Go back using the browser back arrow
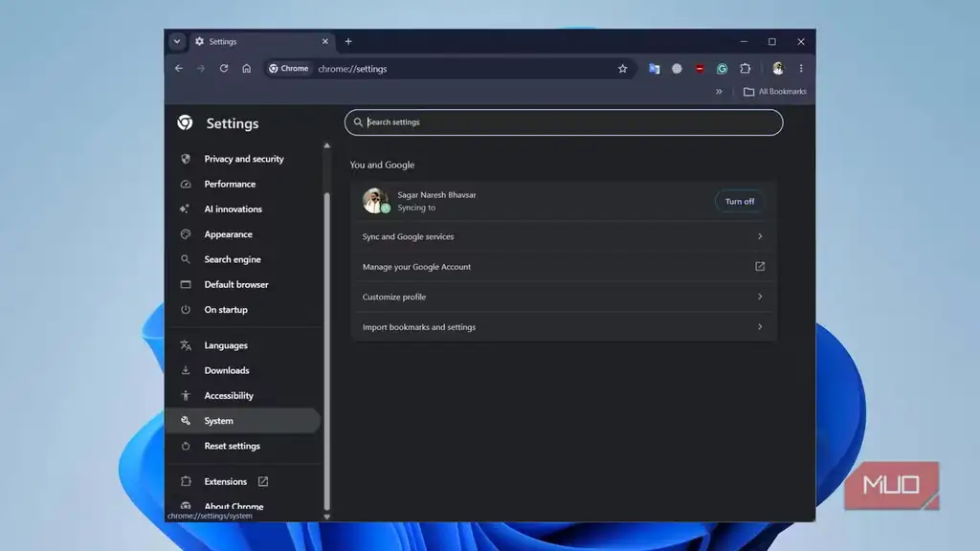 pos(179,69)
